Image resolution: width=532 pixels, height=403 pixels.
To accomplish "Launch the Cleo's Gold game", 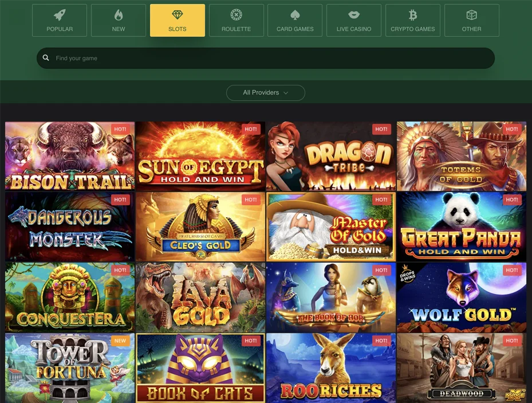I will coord(200,226).
